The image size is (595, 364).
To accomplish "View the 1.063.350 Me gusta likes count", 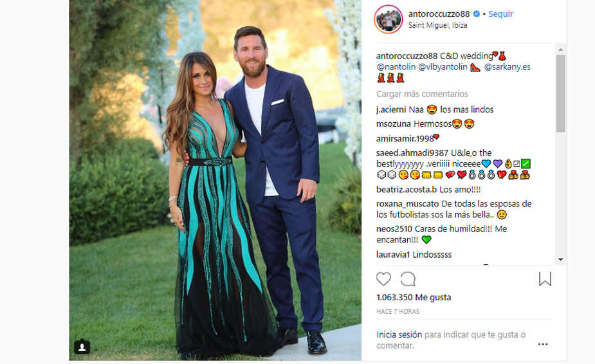I will [x=414, y=297].
